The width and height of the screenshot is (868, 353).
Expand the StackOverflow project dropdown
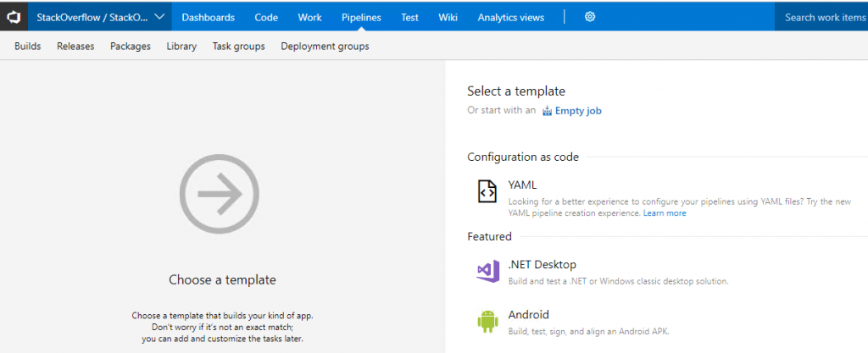coord(159,17)
